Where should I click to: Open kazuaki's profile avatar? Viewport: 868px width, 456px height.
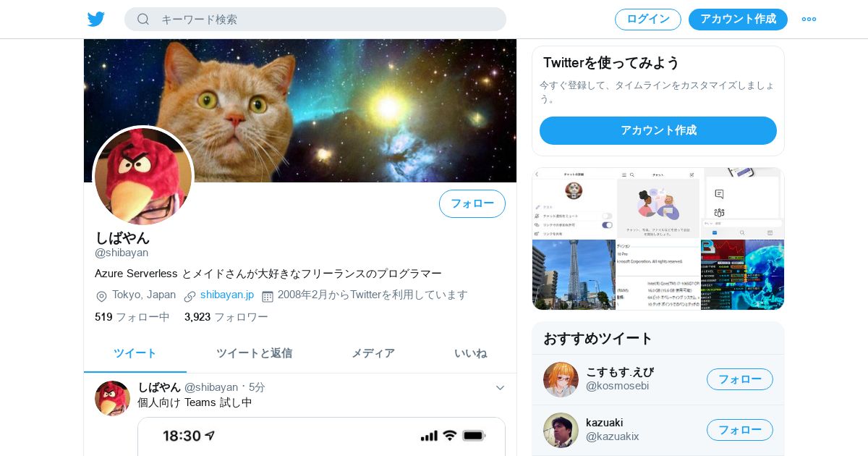pyautogui.click(x=561, y=430)
